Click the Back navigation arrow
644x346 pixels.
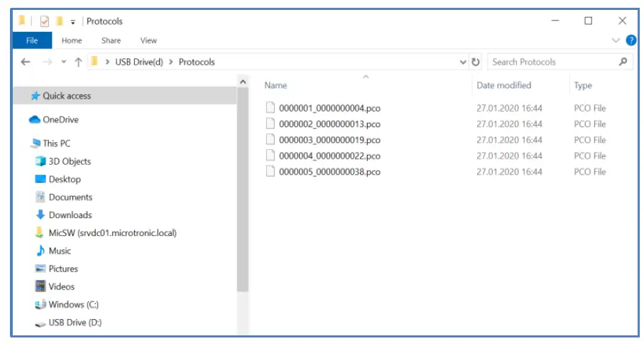coord(26,62)
